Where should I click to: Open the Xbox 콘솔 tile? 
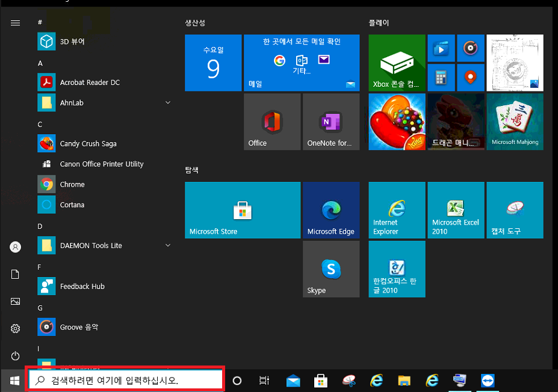[397, 63]
